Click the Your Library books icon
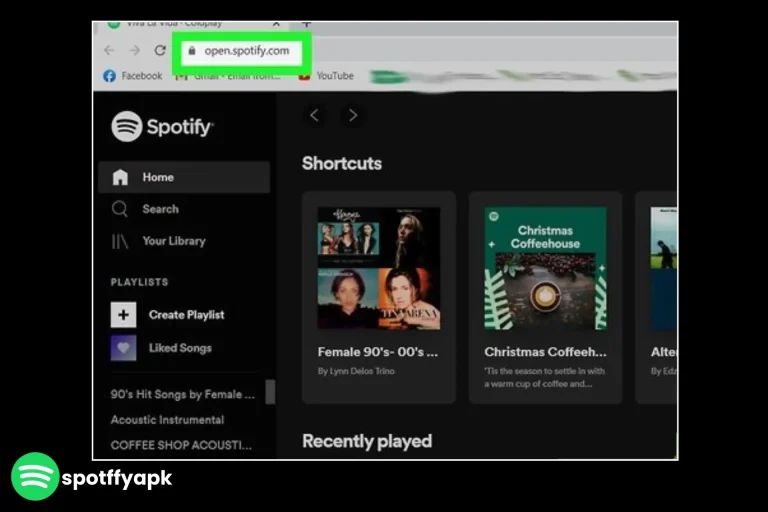Screen dimensions: 768x512 click(120, 241)
